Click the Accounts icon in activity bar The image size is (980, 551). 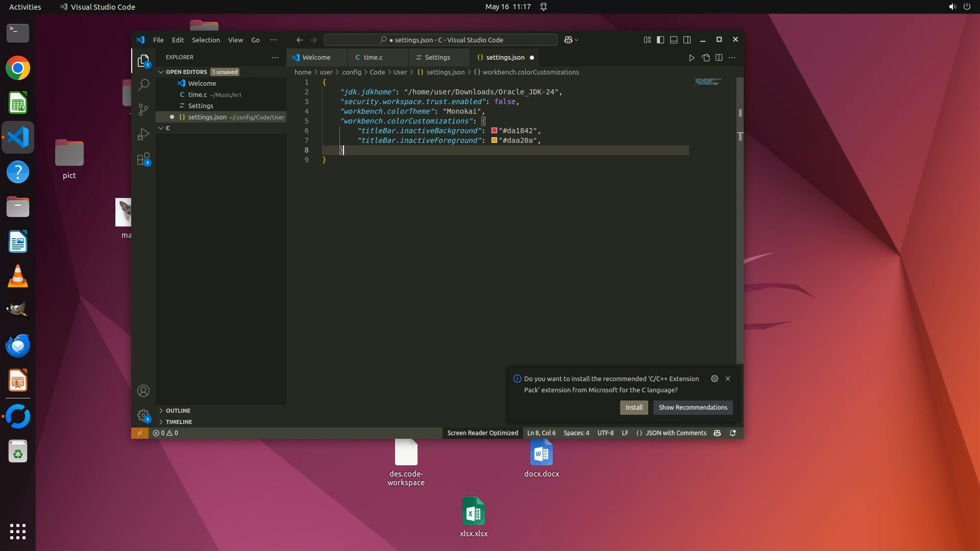coord(143,391)
